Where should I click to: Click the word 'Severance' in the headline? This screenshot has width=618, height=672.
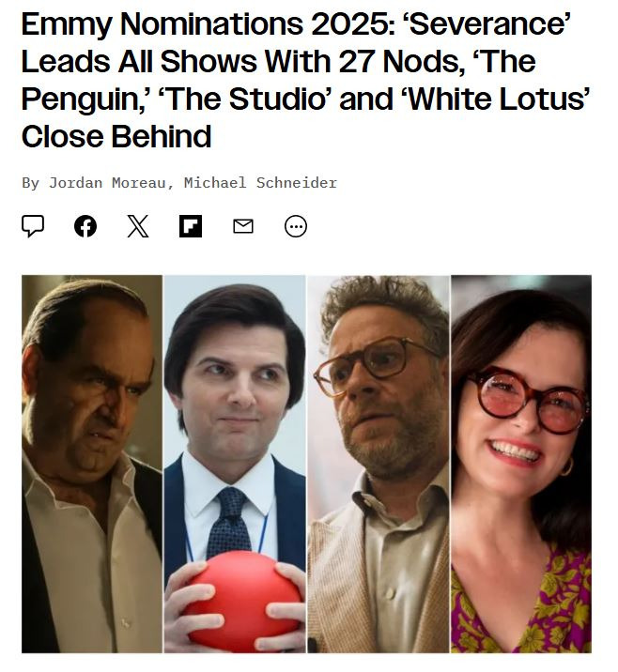click(487, 24)
